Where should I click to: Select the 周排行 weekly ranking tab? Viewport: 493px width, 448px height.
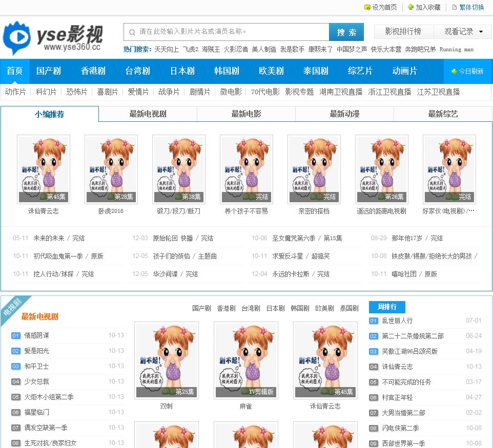point(387,307)
